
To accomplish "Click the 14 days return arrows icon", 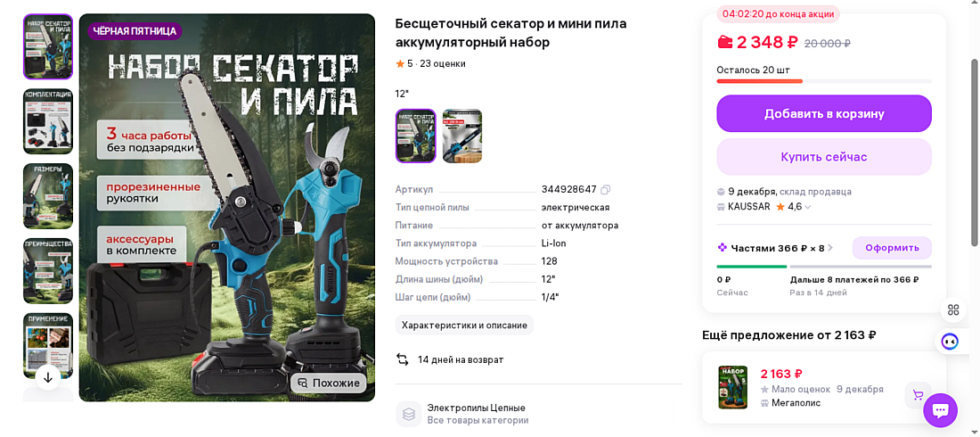I will pyautogui.click(x=403, y=359).
